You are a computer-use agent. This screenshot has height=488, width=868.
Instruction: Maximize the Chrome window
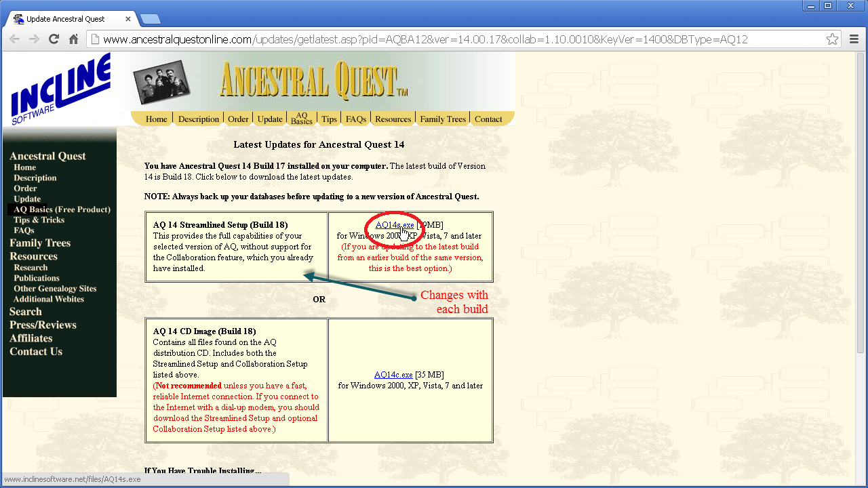828,5
